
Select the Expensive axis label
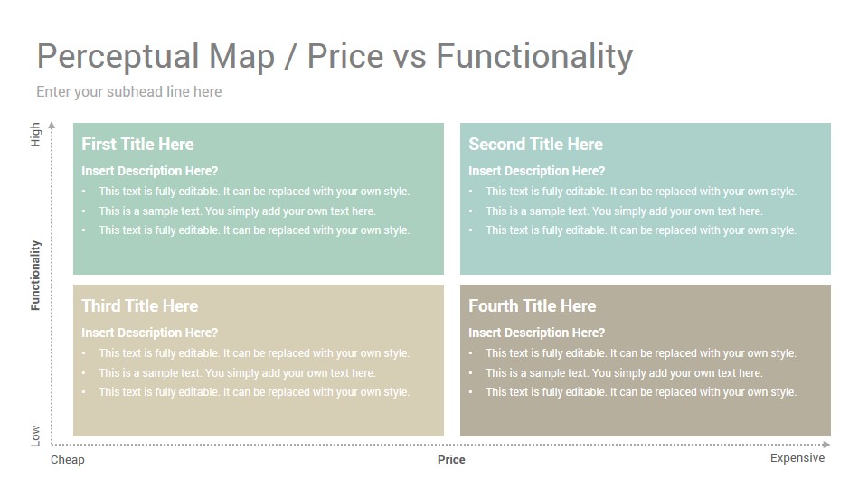tap(797, 458)
